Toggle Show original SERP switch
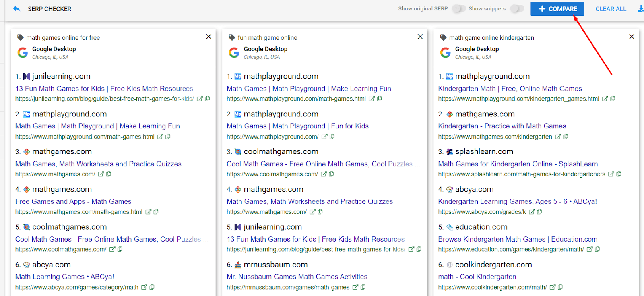The width and height of the screenshot is (644, 296). pyautogui.click(x=459, y=8)
